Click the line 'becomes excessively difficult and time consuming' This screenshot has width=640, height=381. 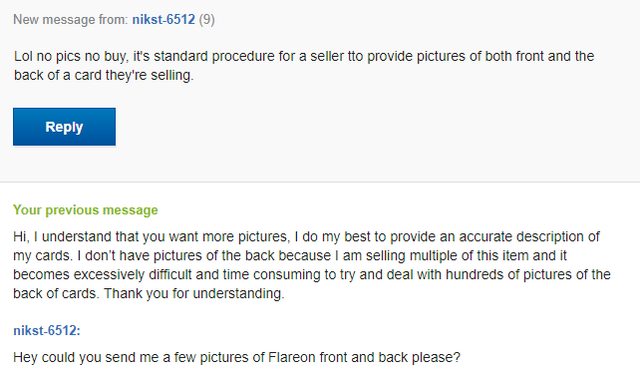pyautogui.click(x=312, y=274)
